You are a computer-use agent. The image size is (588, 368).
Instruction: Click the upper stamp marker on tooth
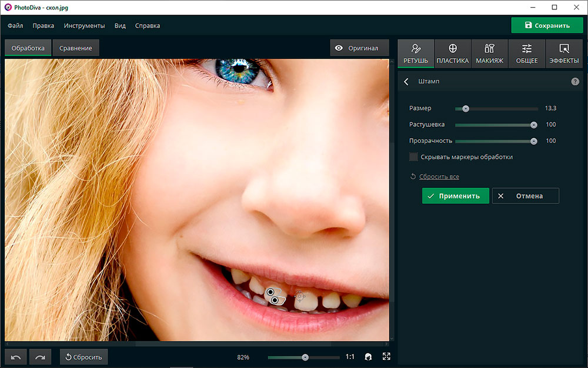pyautogui.click(x=270, y=292)
